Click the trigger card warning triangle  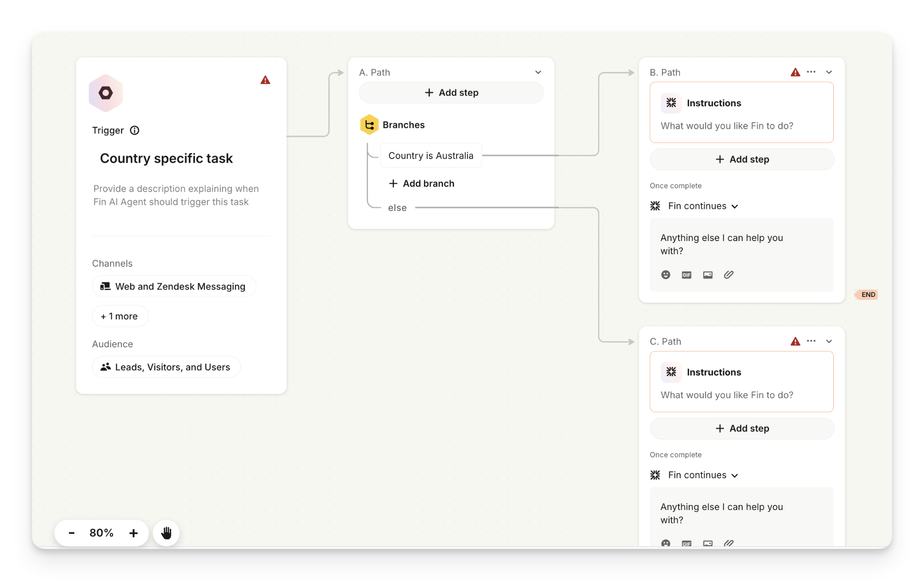pyautogui.click(x=265, y=80)
